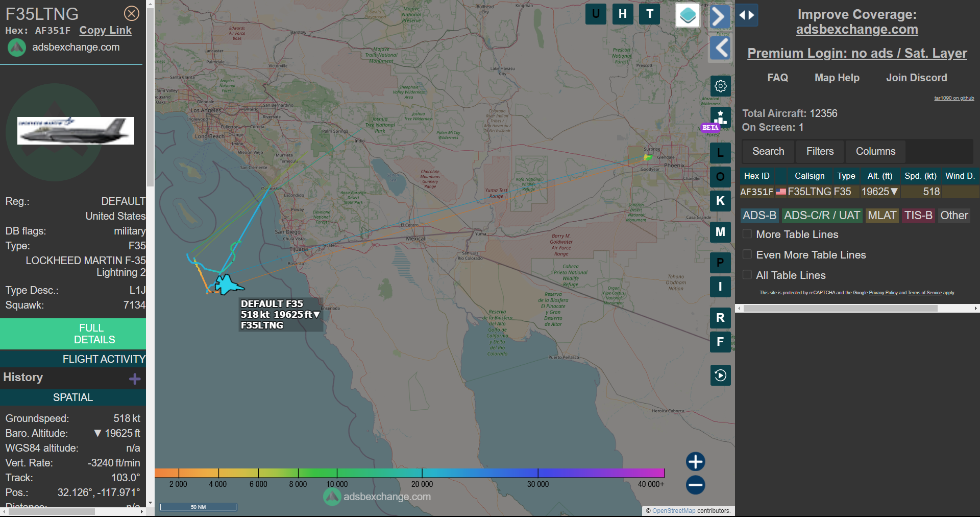Sort table by Alt. (ft) column
This screenshot has height=517, width=980.
880,176
